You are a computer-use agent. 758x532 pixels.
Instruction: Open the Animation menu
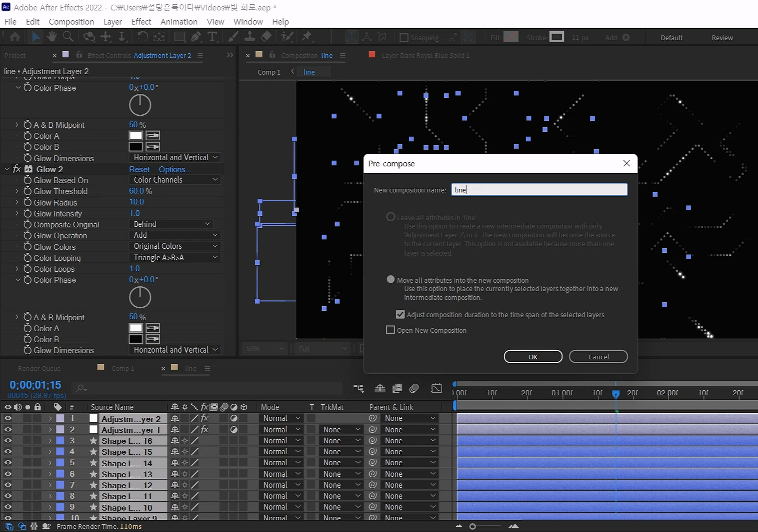point(179,21)
